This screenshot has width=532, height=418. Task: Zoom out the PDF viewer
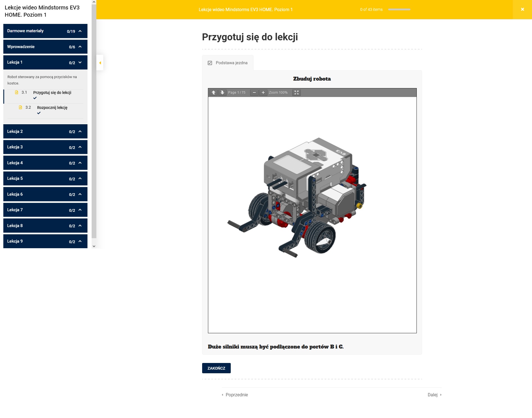(254, 93)
